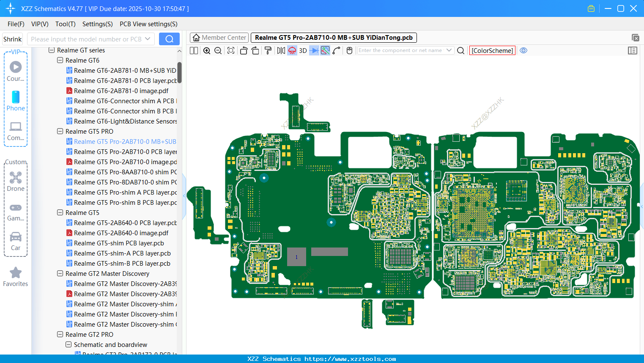644x363 pixels.
Task: Collapse the Realme GT6 tree node
Action: tap(60, 60)
